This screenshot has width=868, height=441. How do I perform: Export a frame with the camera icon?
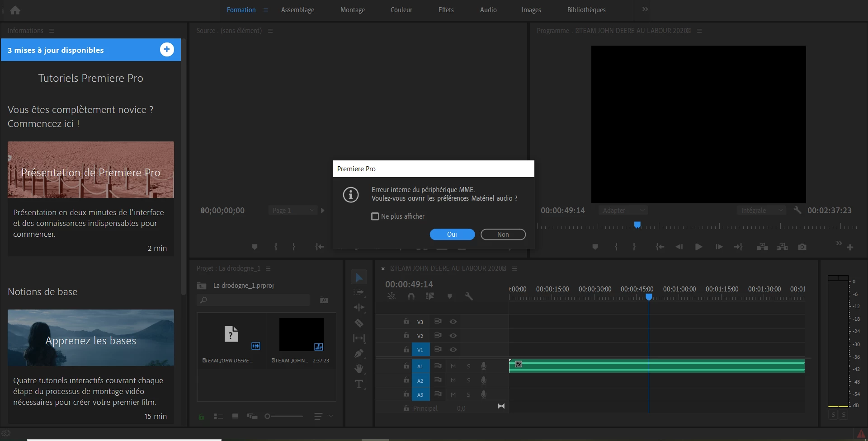802,247
